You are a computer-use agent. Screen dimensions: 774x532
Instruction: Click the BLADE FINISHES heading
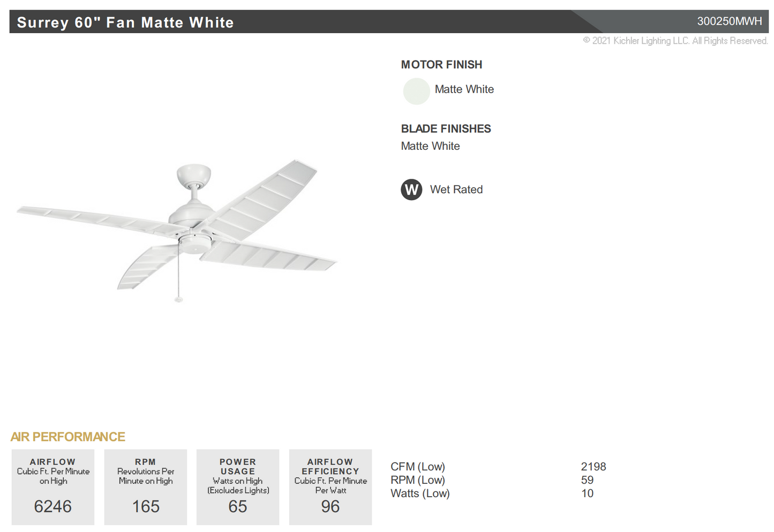point(446,129)
